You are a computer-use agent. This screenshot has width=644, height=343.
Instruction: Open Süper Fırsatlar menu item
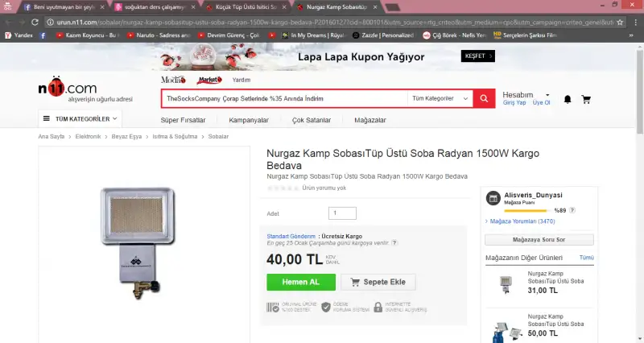coord(183,120)
